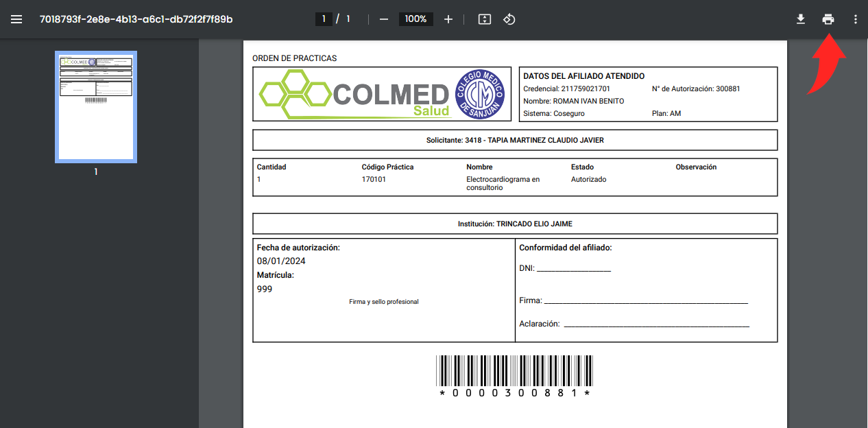Click the ORDEN DE PRACTICAS heading
This screenshot has width=868, height=428.
tap(295, 58)
